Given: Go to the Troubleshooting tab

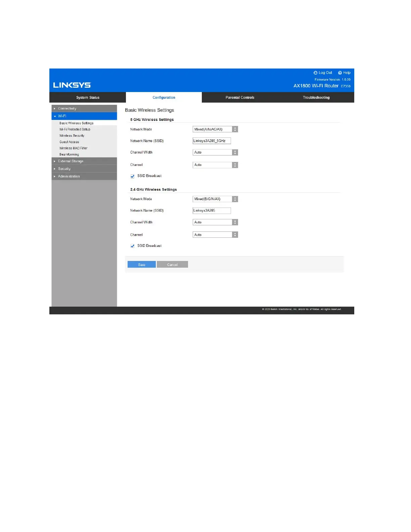Looking at the screenshot, I should point(316,97).
